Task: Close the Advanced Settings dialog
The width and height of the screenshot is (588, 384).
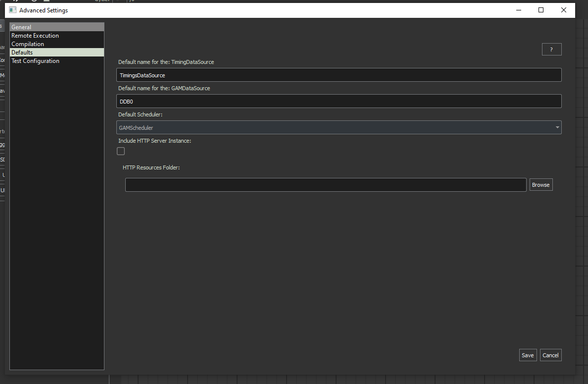Action: pos(564,10)
